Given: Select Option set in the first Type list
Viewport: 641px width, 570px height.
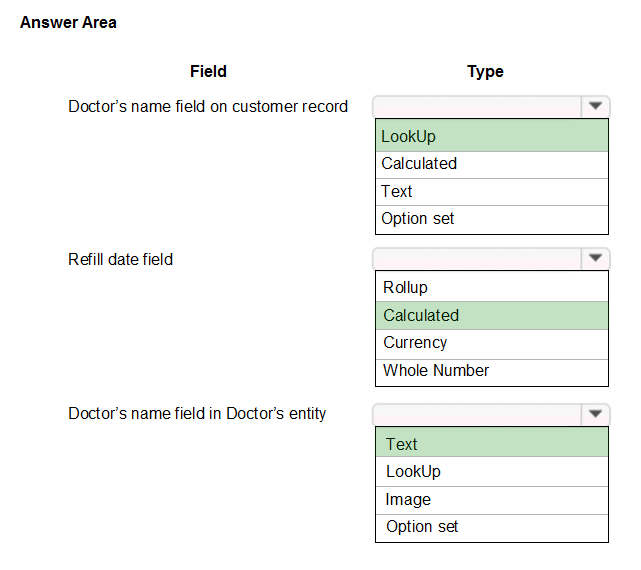Looking at the screenshot, I should [492, 220].
